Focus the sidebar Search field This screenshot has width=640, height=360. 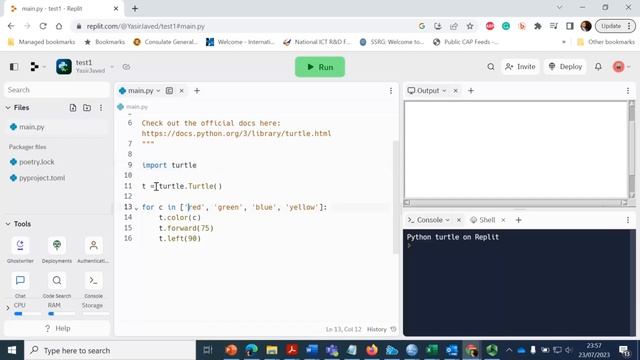[x=57, y=90]
